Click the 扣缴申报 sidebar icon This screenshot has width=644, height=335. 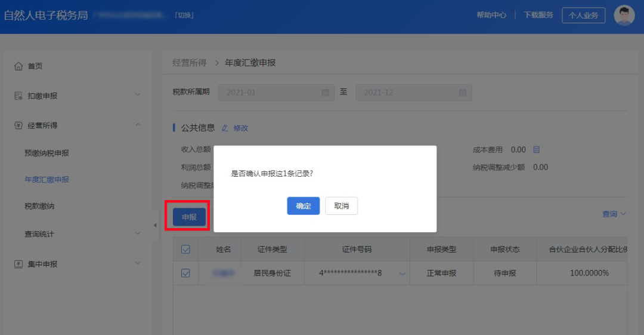coord(18,96)
